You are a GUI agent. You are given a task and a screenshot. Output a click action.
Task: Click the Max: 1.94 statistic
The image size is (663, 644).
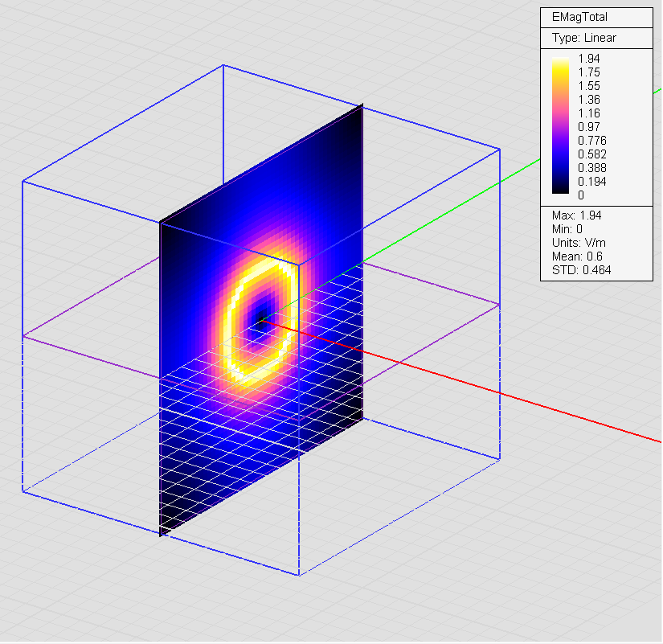(576, 215)
